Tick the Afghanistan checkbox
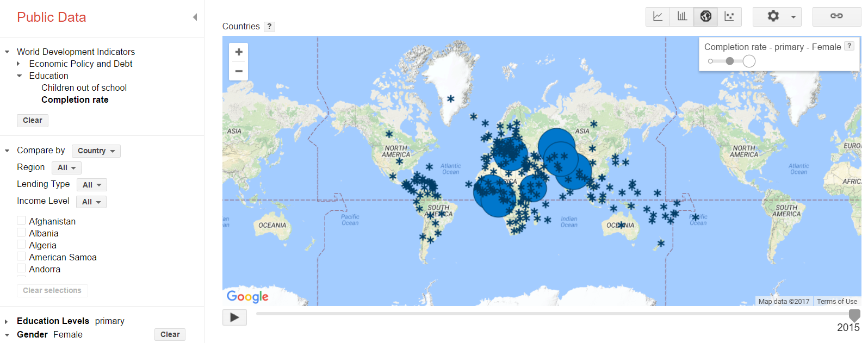The width and height of the screenshot is (868, 343). [x=21, y=220]
